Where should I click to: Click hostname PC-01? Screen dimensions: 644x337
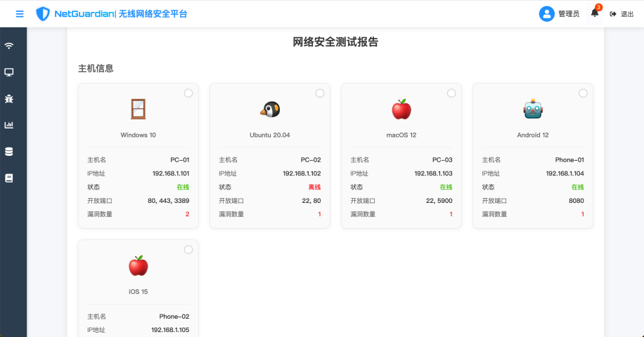[x=180, y=160]
